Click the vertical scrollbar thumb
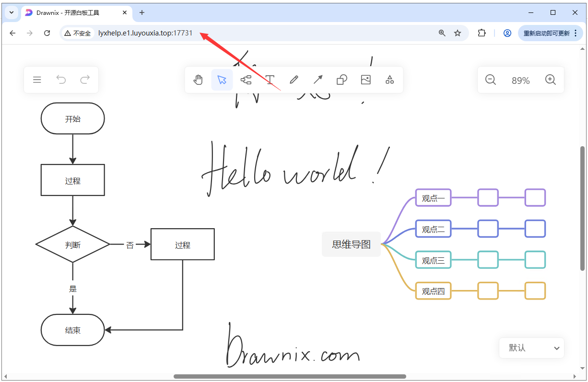The height and width of the screenshot is (382, 588). (583, 208)
